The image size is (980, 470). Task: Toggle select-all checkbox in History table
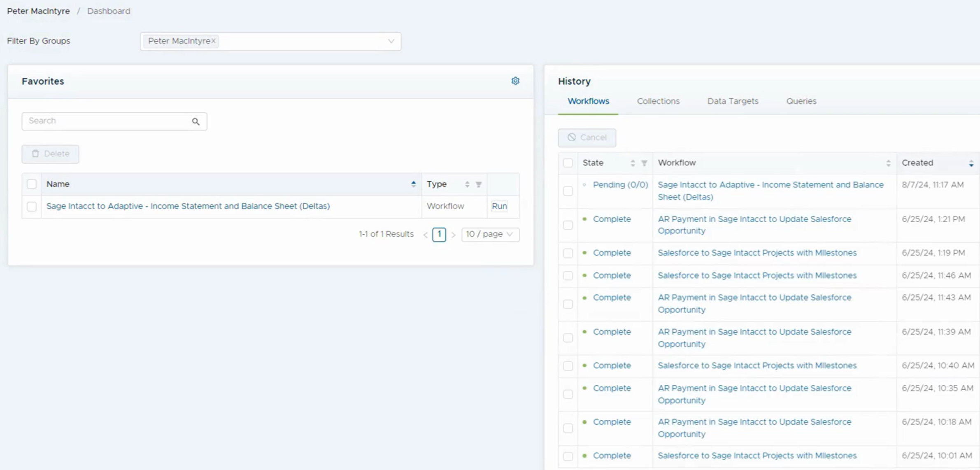click(x=568, y=163)
